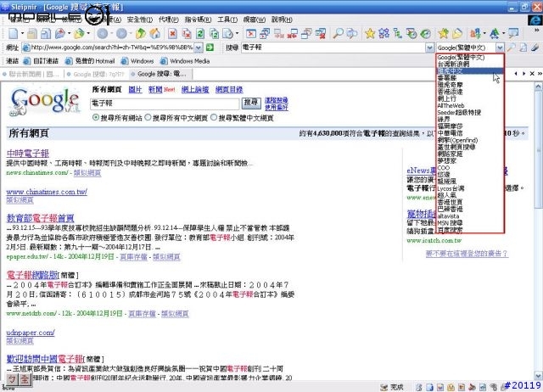Open the 網上論壇 groups link
Screen dimensions: 543x392
tap(195, 90)
